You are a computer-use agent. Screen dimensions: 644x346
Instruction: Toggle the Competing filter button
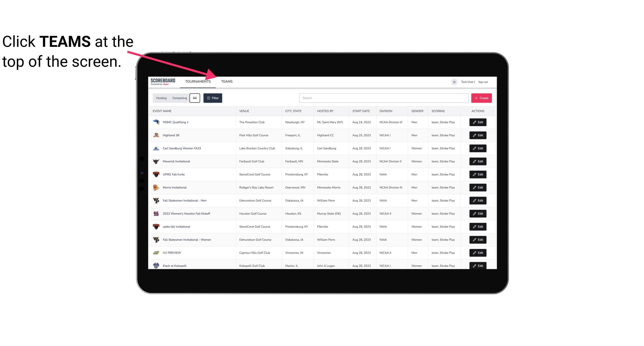[x=179, y=98]
